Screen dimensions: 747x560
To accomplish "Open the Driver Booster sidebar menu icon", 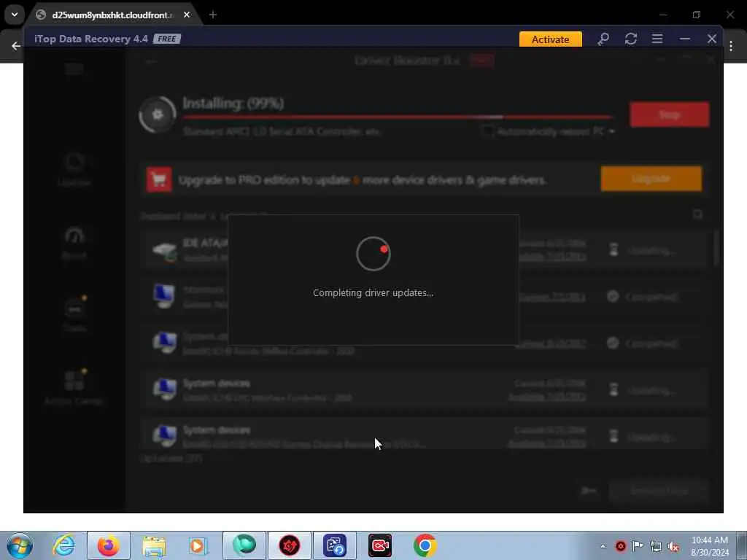I will pos(74,69).
